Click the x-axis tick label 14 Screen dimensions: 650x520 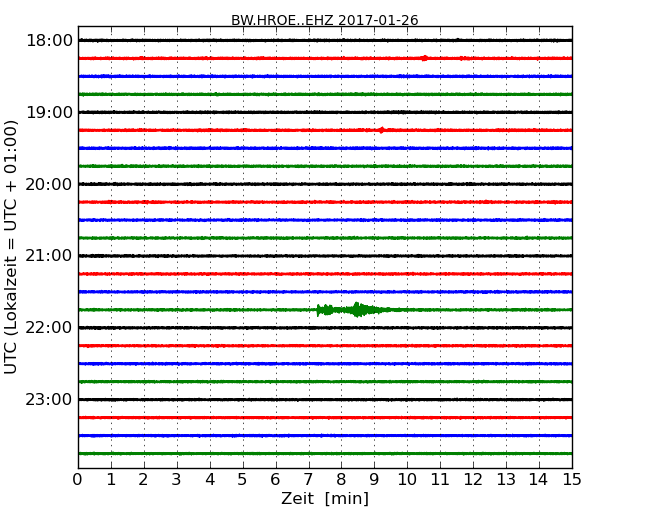pyautogui.click(x=539, y=479)
